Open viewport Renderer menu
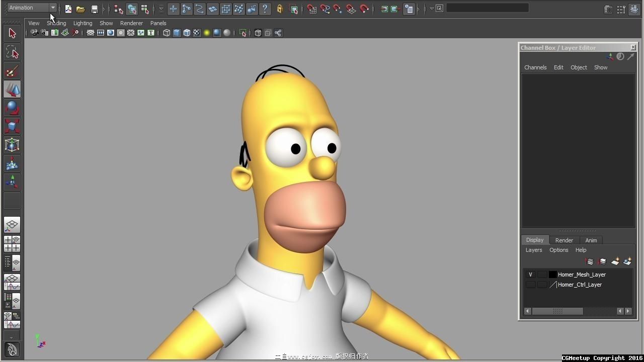 [x=131, y=23]
